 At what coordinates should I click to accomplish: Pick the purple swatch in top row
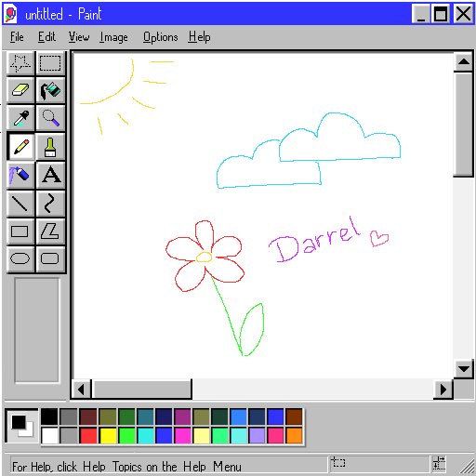coord(182,416)
